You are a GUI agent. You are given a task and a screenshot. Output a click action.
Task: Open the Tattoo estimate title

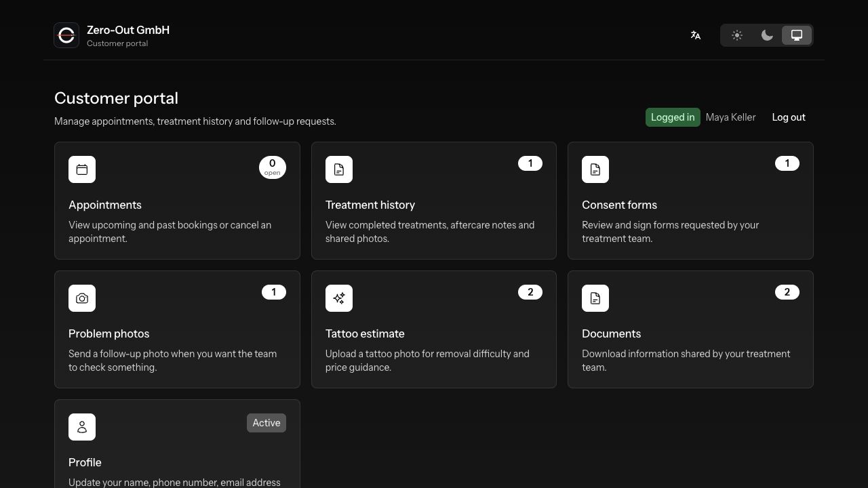pyautogui.click(x=365, y=333)
